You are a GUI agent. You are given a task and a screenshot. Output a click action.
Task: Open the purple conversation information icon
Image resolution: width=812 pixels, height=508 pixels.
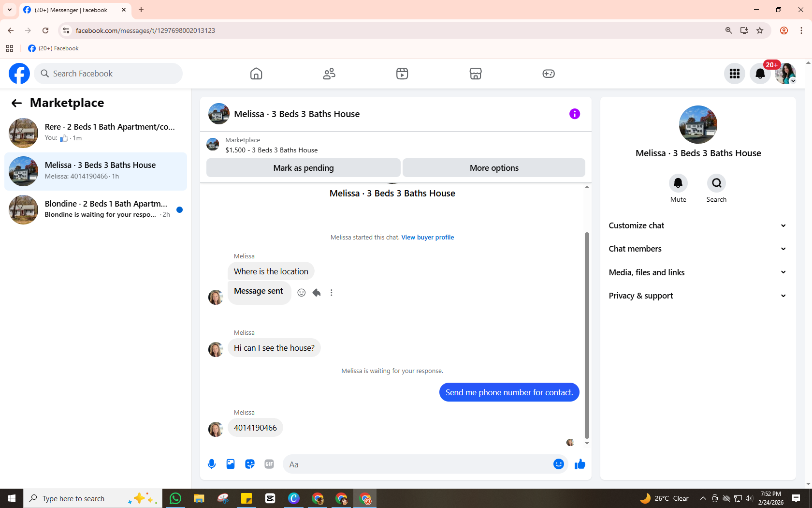(x=575, y=114)
